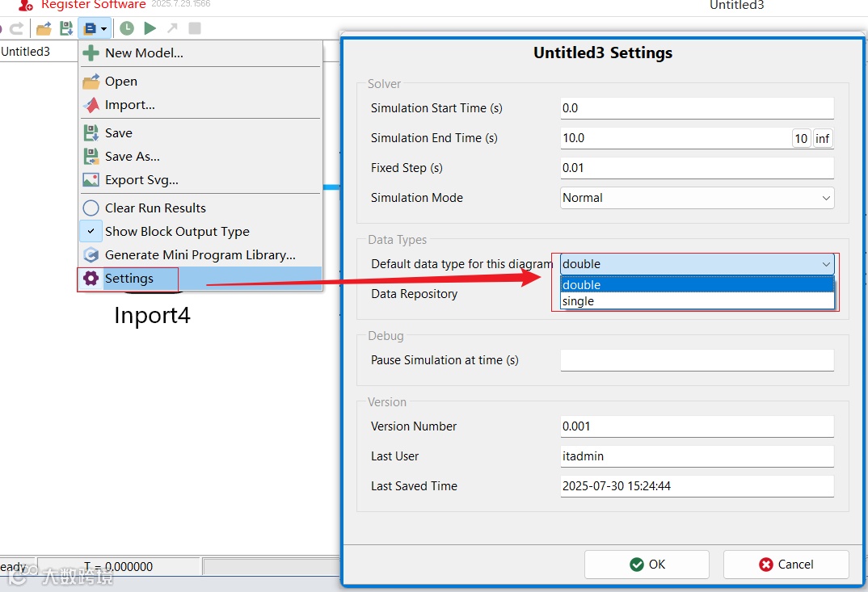The image size is (868, 592).
Task: Open Settings from the menu
Action: (200, 279)
